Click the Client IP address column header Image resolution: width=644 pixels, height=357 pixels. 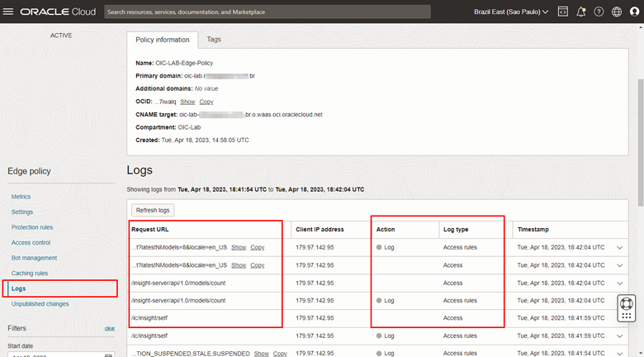click(x=320, y=230)
